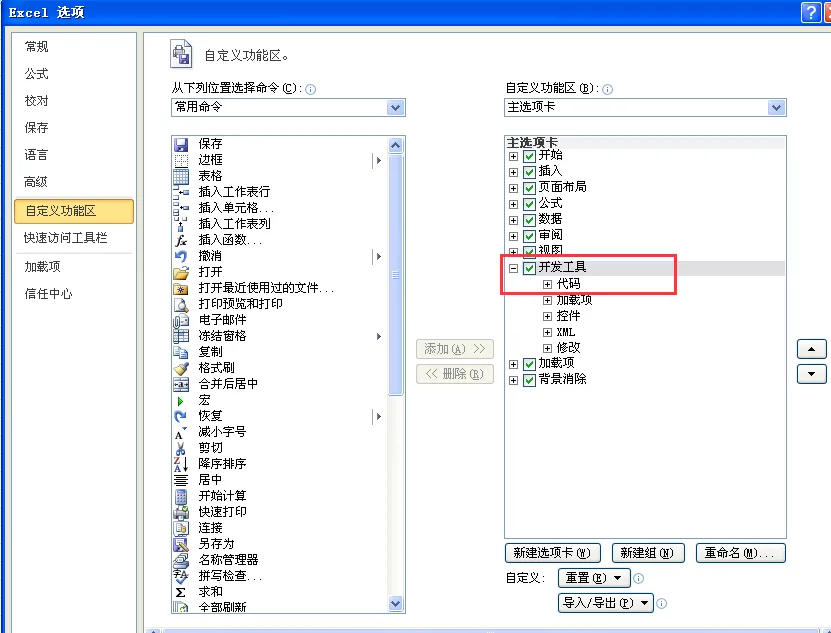Select the 名称管理器 command row
Screen dimensions: 831x633
coord(279,560)
